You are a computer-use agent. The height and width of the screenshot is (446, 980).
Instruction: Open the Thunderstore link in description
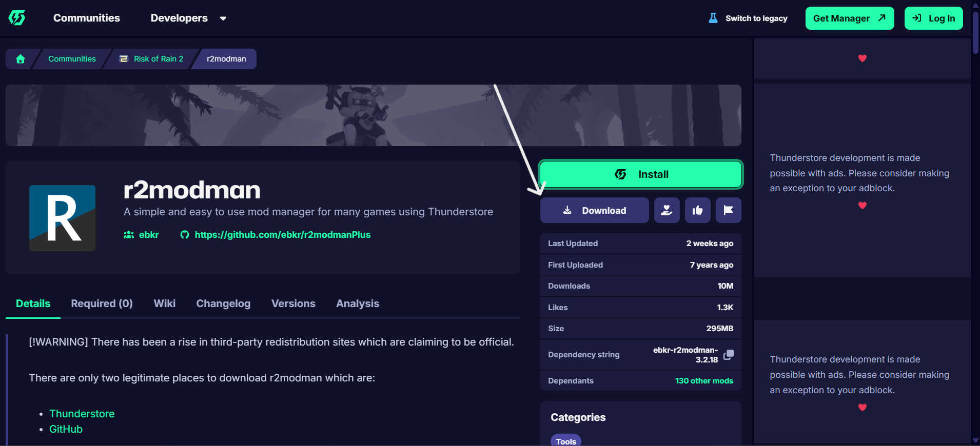(x=82, y=414)
